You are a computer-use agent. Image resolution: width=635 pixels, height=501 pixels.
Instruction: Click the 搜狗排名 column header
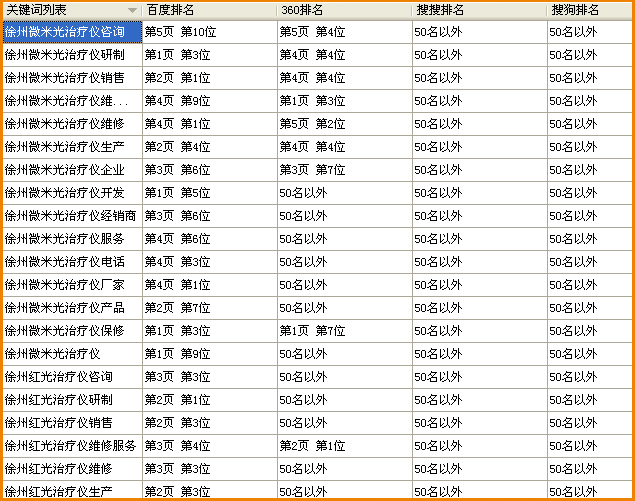575,10
